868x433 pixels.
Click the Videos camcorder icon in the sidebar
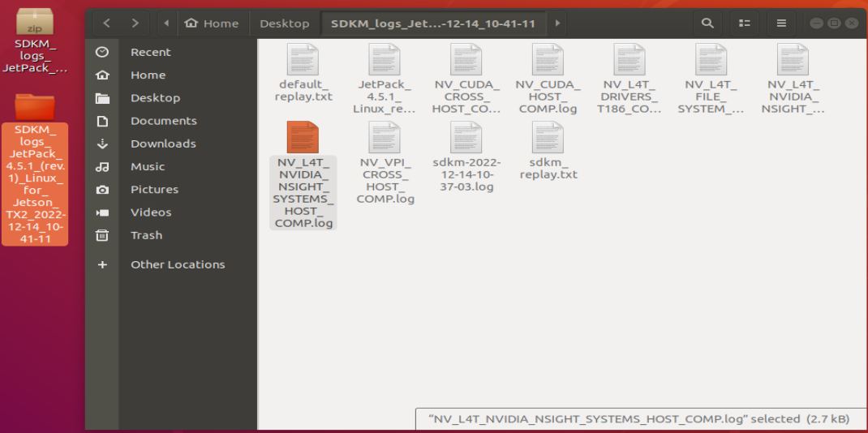coord(102,212)
